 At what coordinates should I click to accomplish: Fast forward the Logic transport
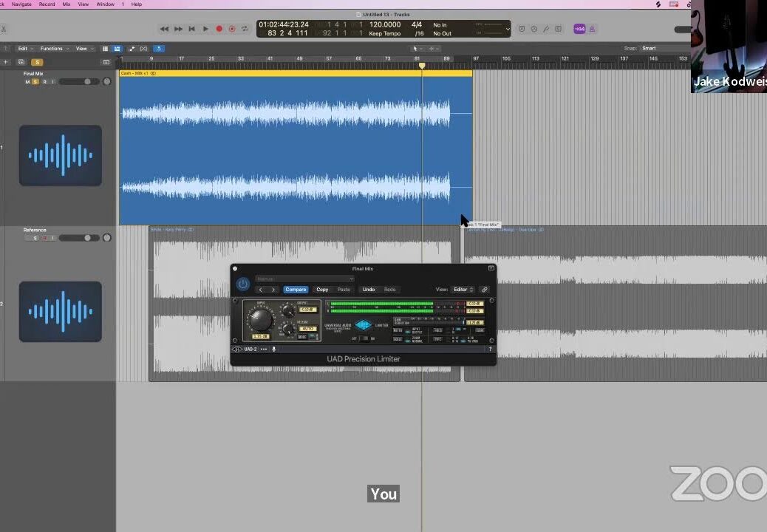tap(179, 29)
